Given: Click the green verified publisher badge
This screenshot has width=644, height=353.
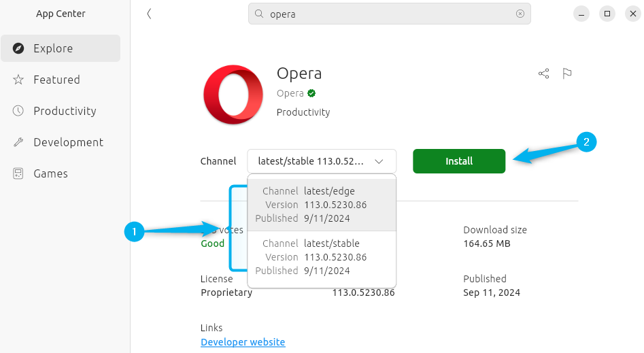Looking at the screenshot, I should pyautogui.click(x=311, y=93).
